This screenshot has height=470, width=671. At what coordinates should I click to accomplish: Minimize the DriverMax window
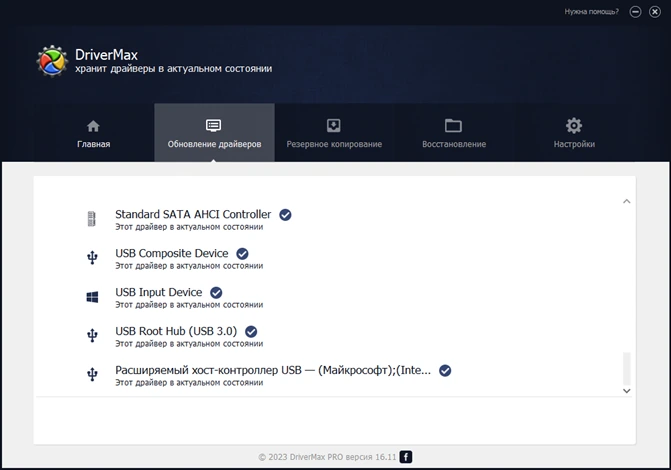[635, 12]
